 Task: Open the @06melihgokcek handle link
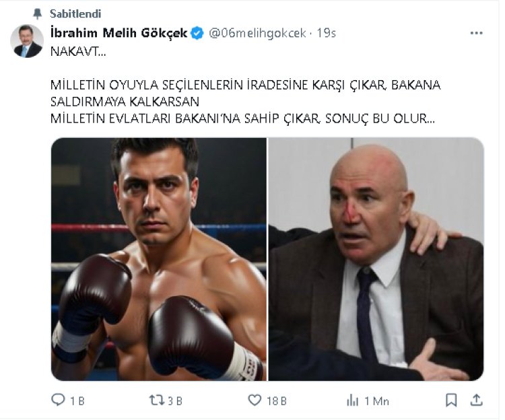(x=257, y=32)
